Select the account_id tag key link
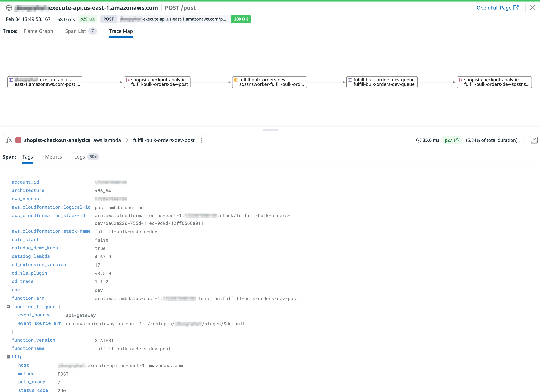 (x=25, y=182)
